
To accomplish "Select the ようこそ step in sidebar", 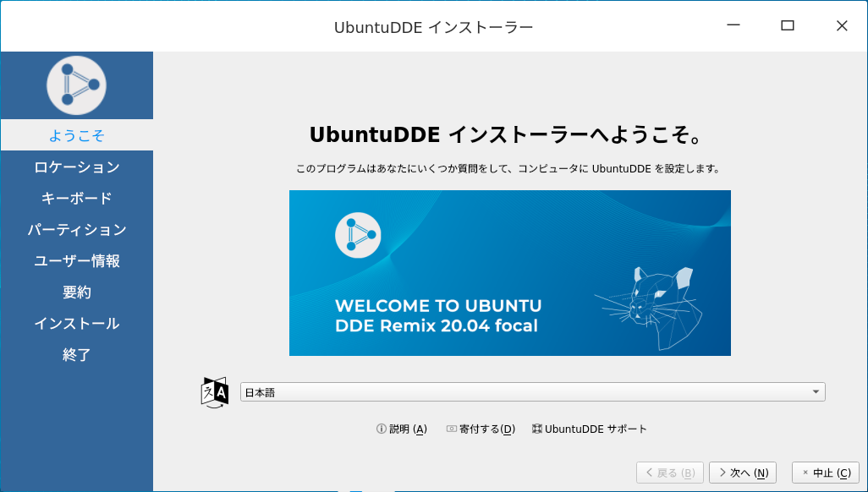I will pos(77,135).
